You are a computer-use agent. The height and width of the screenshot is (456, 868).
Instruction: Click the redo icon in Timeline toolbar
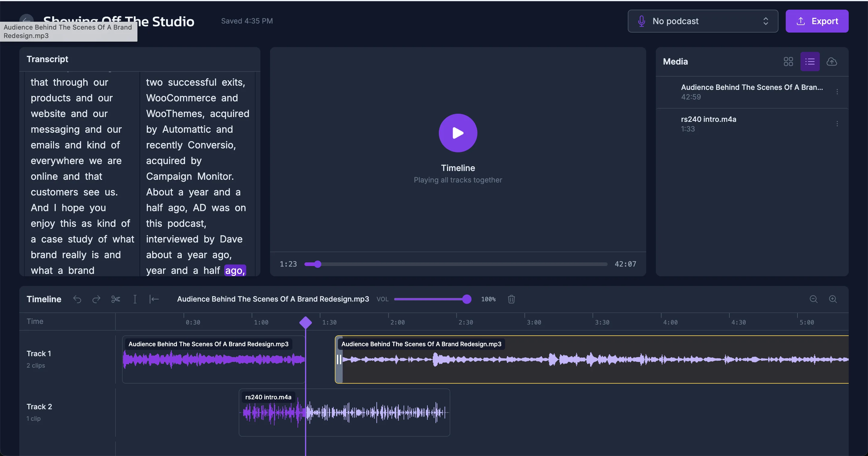point(96,299)
